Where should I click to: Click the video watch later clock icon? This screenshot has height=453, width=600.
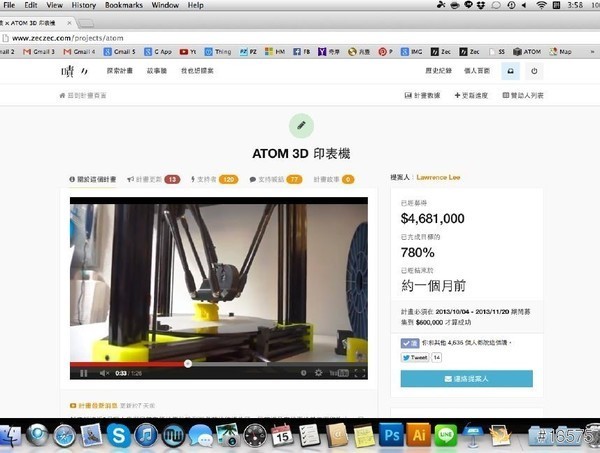pyautogui.click(x=303, y=373)
